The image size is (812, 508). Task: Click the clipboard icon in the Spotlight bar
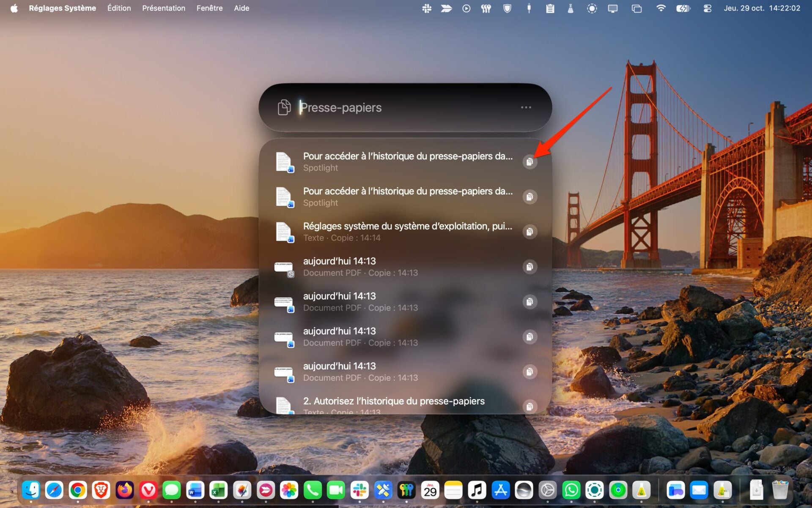tap(284, 107)
